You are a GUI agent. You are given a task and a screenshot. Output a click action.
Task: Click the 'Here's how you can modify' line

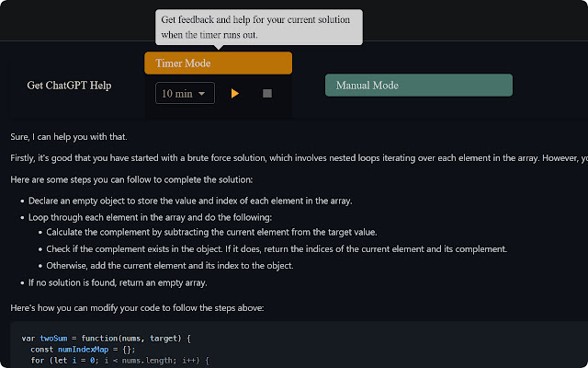(137, 308)
